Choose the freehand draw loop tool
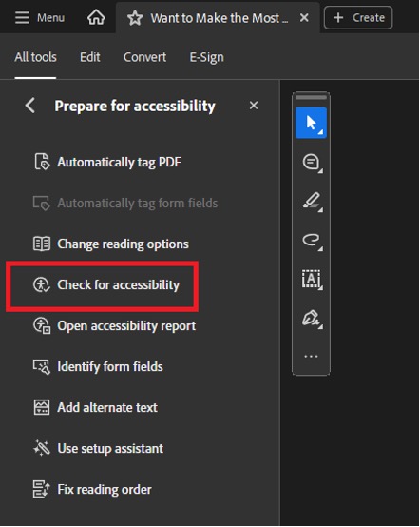Screen dimensions: 420x527 tap(312, 241)
